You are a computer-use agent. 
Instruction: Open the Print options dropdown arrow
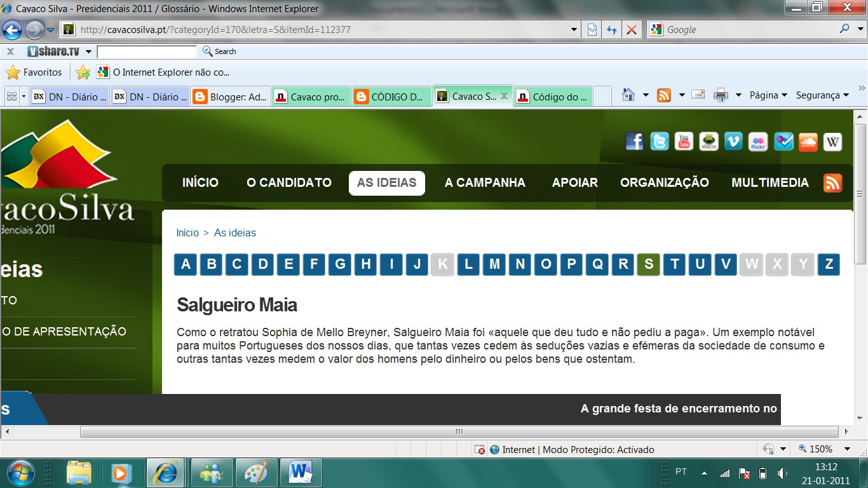click(738, 95)
